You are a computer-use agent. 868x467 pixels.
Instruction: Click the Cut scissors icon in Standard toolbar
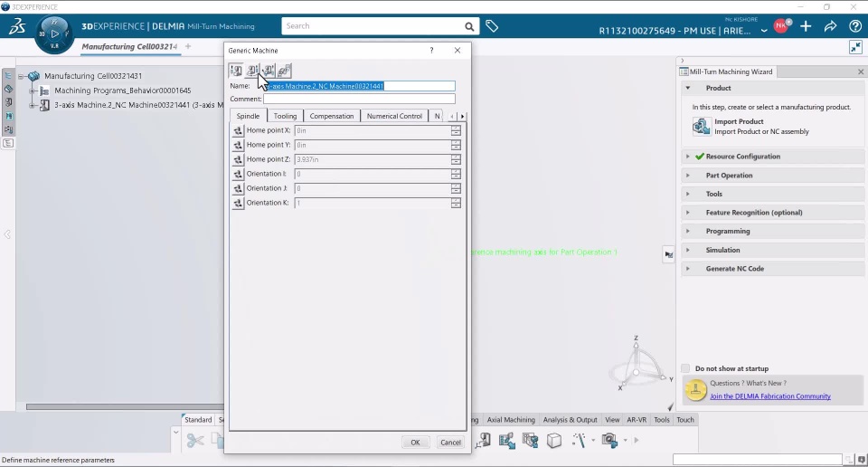[195, 441]
